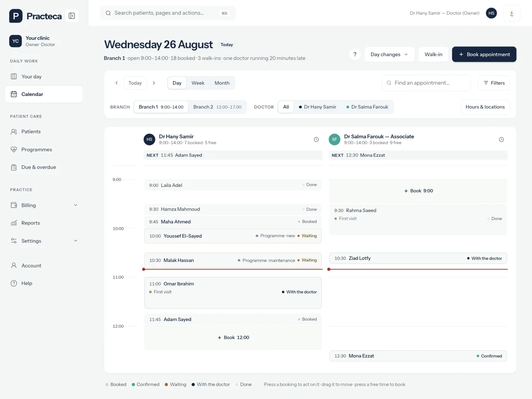532x399 pixels.
Task: Open Hours & locations
Action: pyautogui.click(x=485, y=107)
